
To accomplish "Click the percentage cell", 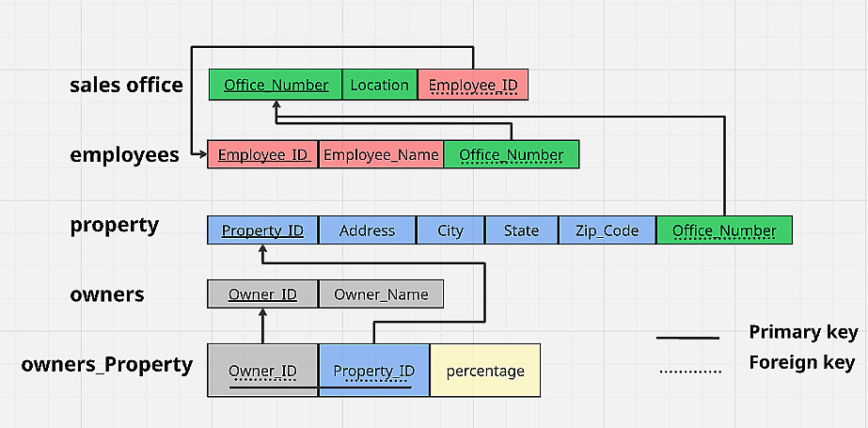I will click(x=485, y=371).
